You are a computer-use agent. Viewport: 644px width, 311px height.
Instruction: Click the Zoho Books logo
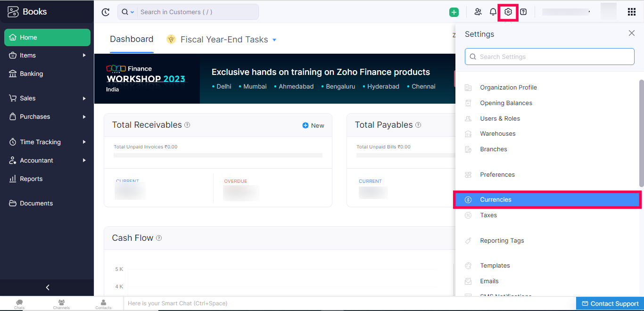click(x=27, y=12)
